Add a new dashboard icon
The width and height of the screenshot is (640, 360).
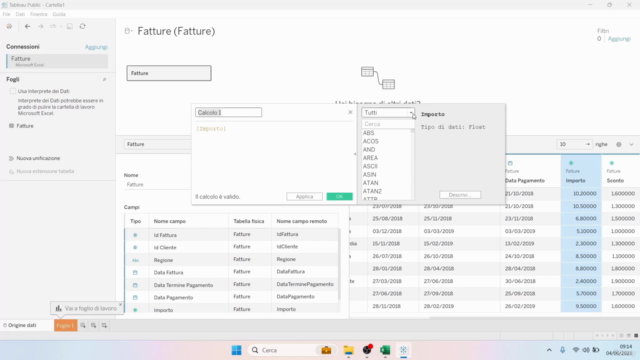[x=93, y=325]
